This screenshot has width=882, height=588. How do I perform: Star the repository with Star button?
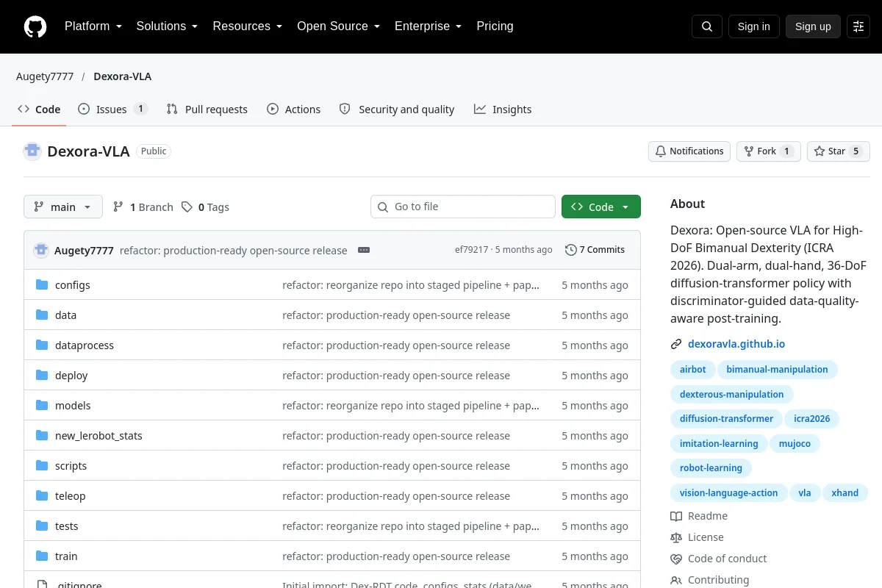[839, 151]
